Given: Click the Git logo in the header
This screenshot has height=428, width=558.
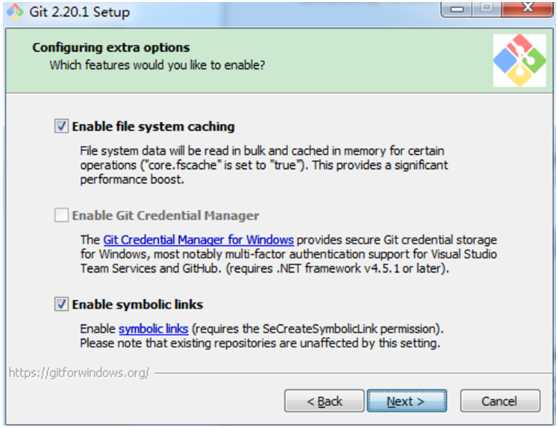Looking at the screenshot, I should 519,60.
